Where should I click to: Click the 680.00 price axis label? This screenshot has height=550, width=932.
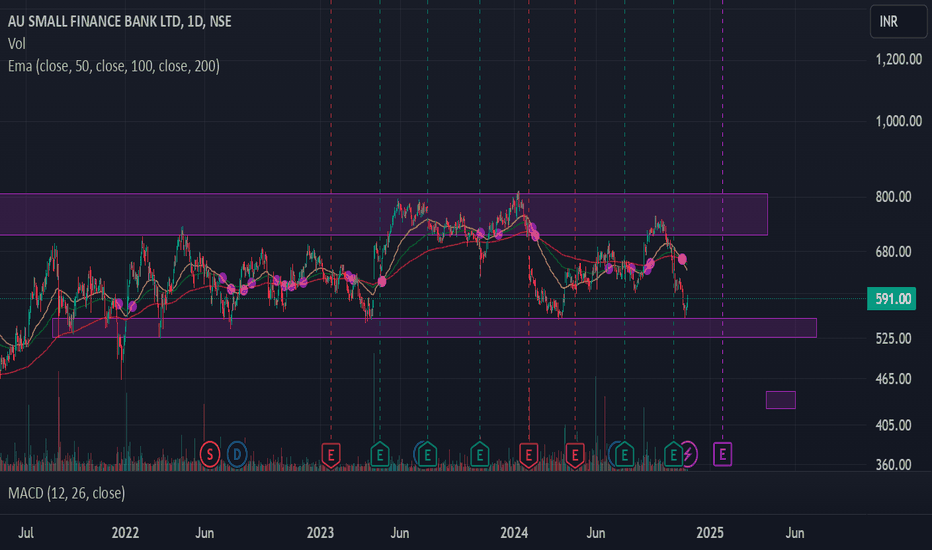893,252
